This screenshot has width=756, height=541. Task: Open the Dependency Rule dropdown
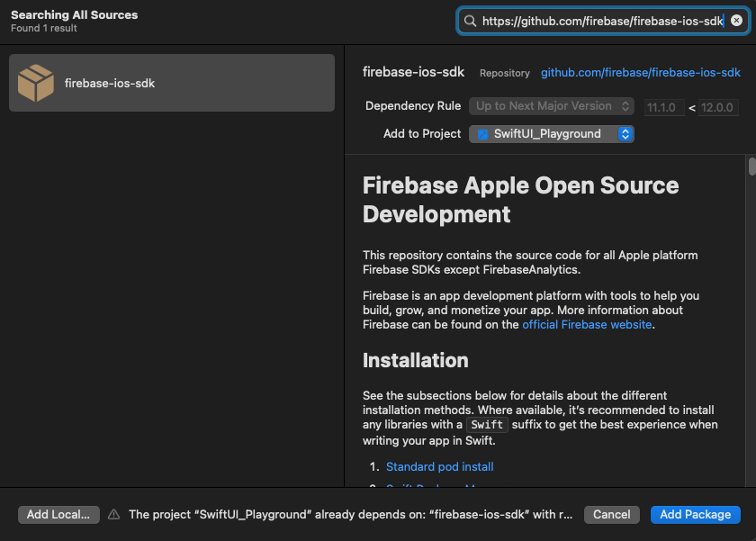pyautogui.click(x=551, y=106)
